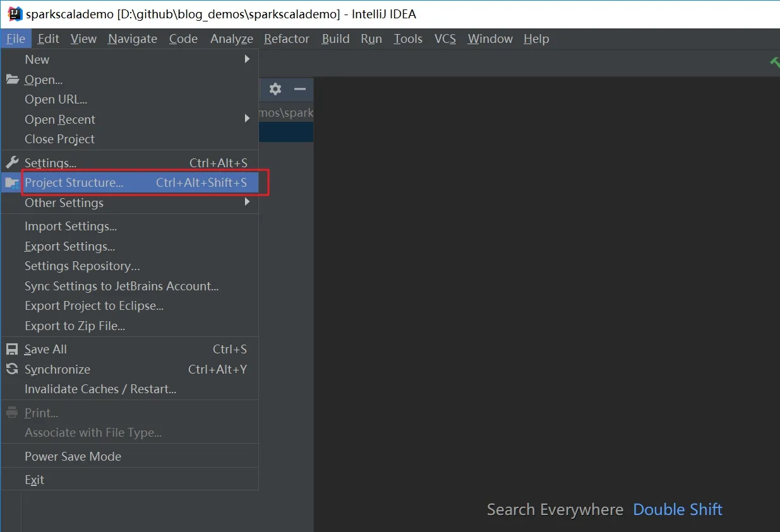
Task: Open the VCS menu
Action: tap(445, 38)
